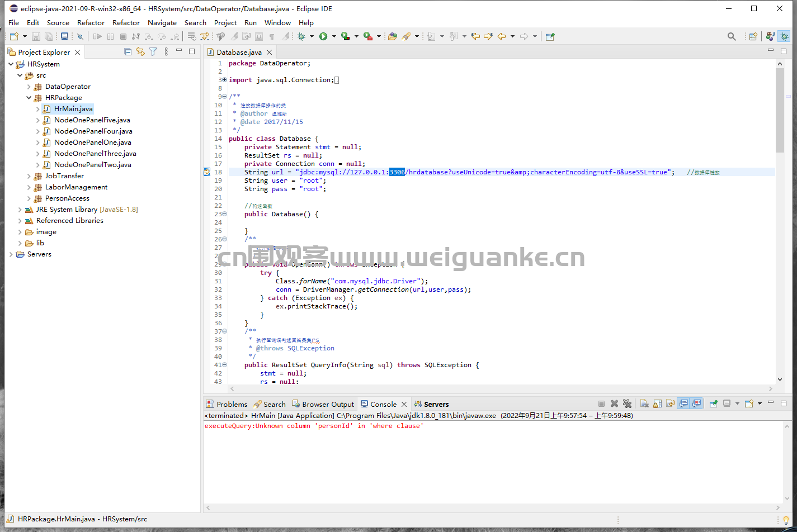Close the Database.java editor tab
Viewport: 797px width, 532px height.
[x=269, y=52]
